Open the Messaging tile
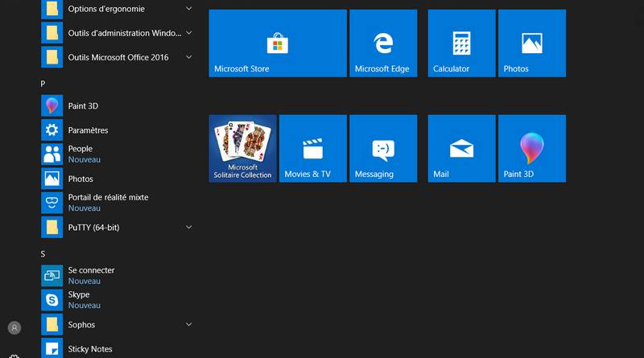The width and height of the screenshot is (644, 358). pyautogui.click(x=382, y=148)
